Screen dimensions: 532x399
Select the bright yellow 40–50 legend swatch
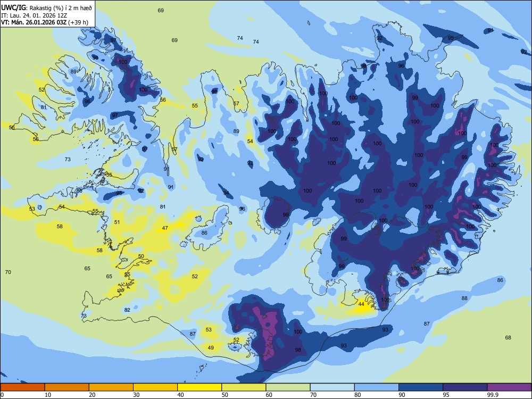click(199, 387)
